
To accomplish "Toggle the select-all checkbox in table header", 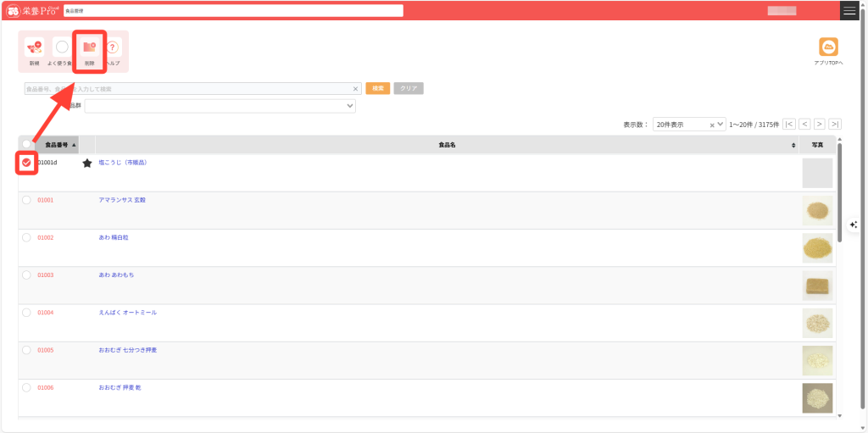I will [x=26, y=145].
